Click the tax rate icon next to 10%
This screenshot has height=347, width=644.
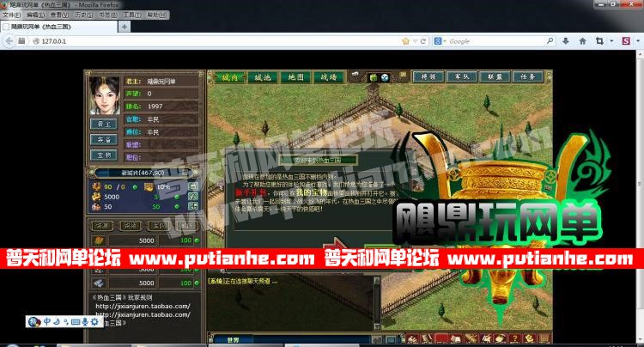(x=149, y=186)
